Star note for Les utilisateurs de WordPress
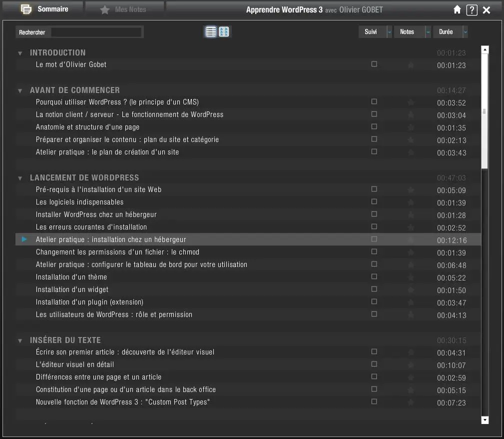504x439 pixels. tap(411, 315)
